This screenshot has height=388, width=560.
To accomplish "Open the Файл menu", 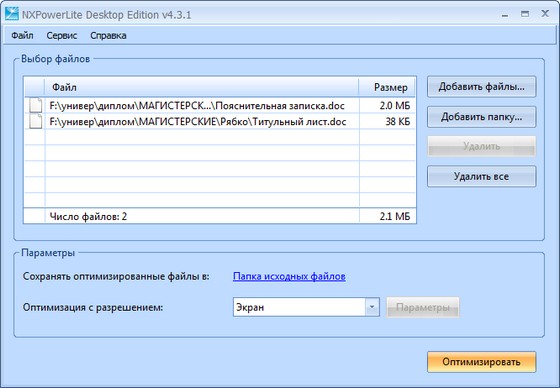I will pos(22,36).
